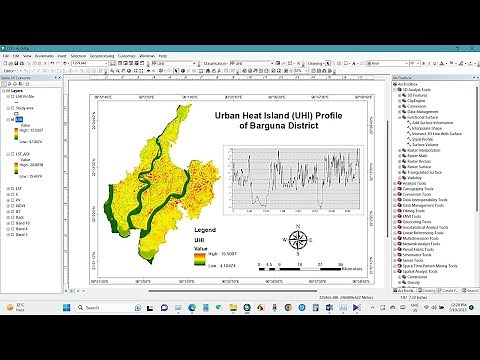This screenshot has width=480, height=360.
Task: Collapse the Functional Surface toolset
Action: (x=399, y=117)
